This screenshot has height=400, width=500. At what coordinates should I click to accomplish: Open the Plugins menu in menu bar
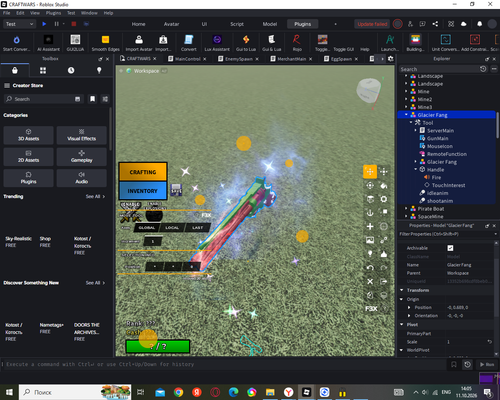[x=53, y=13]
